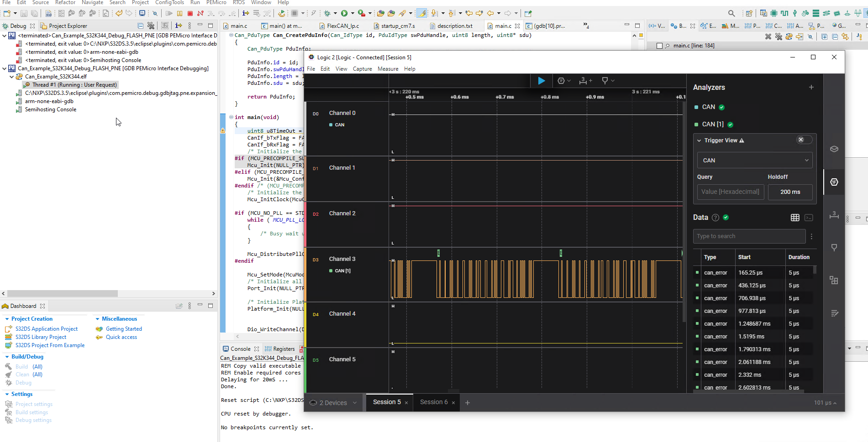868x442 pixels.
Task: Open the Triggers panel via funnel sidebar icon
Action: [834, 247]
